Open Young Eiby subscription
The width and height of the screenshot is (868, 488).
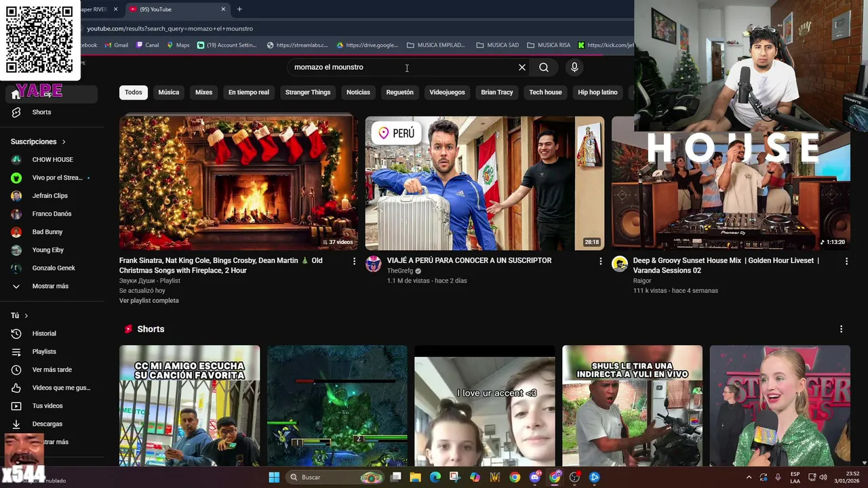tap(52, 250)
